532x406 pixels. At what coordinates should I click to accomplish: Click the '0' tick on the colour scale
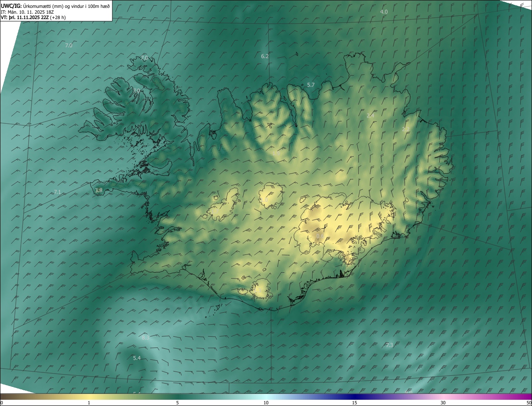[2, 403]
